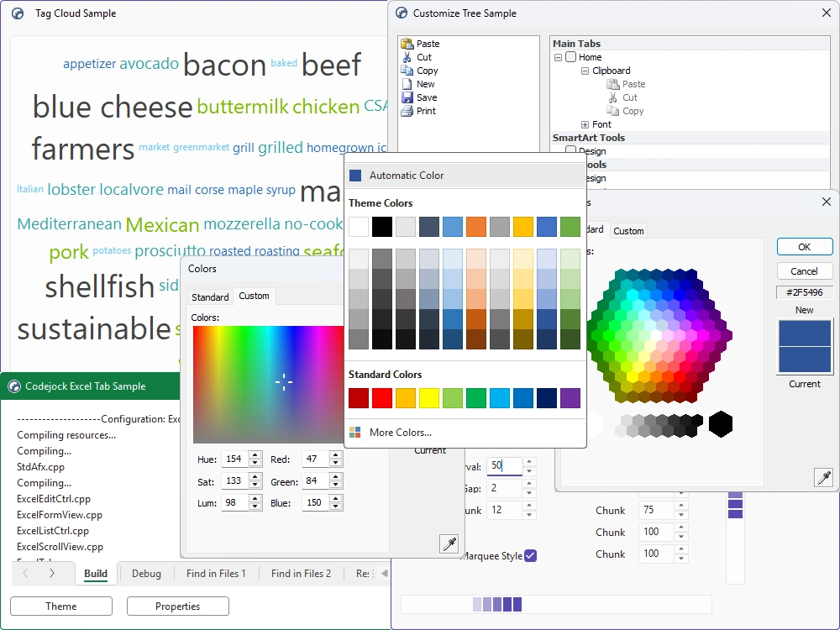840x630 pixels.
Task: Pick the black theme color swatch
Action: click(x=382, y=227)
